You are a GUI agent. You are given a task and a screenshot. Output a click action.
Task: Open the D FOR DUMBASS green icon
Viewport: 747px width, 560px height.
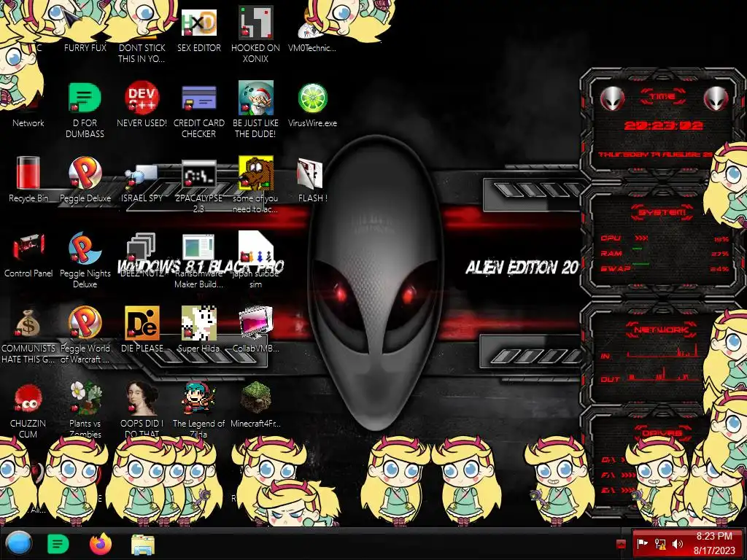click(x=85, y=98)
